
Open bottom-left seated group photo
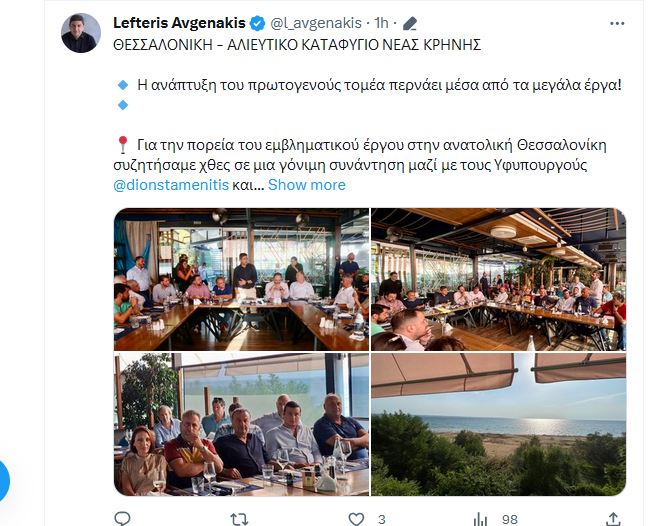(241, 424)
